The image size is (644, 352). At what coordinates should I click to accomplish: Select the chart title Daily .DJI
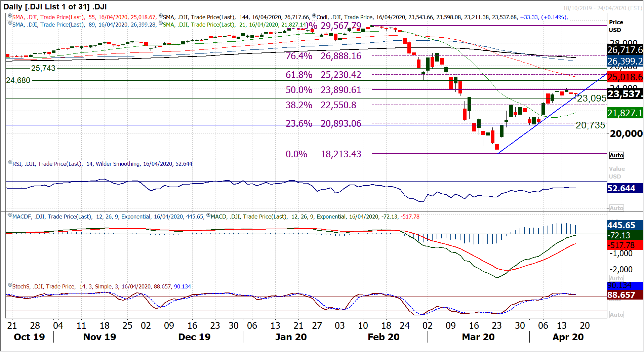tap(55, 7)
